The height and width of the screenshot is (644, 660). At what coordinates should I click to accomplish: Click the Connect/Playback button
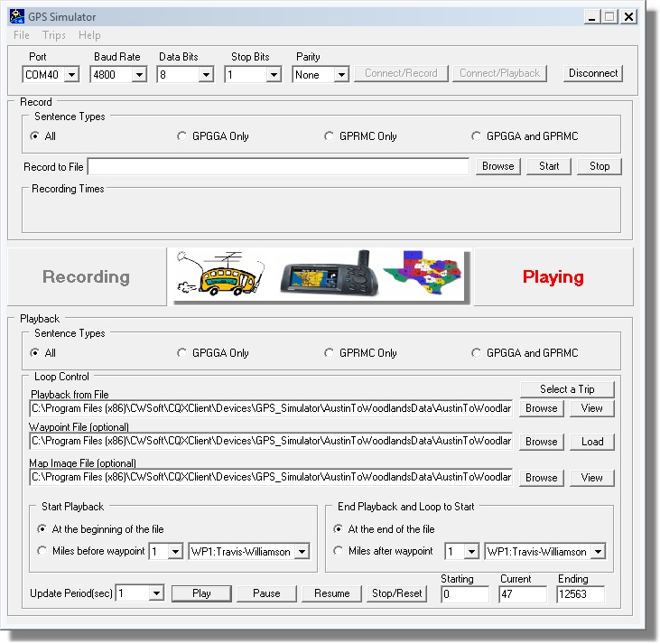[x=499, y=73]
